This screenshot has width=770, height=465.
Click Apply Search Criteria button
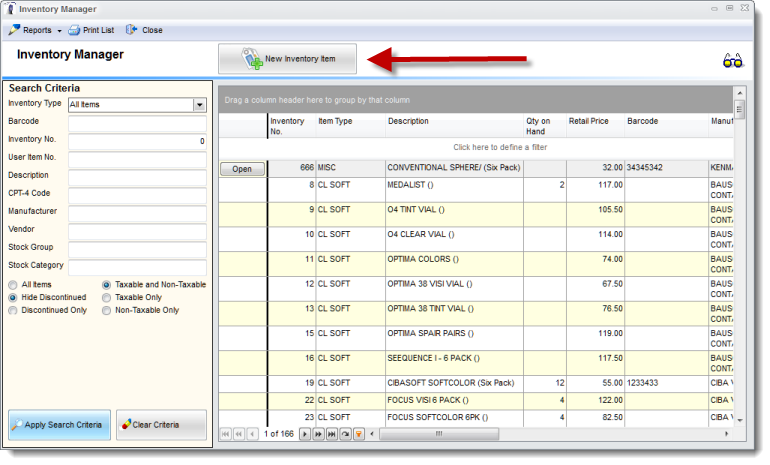click(59, 425)
